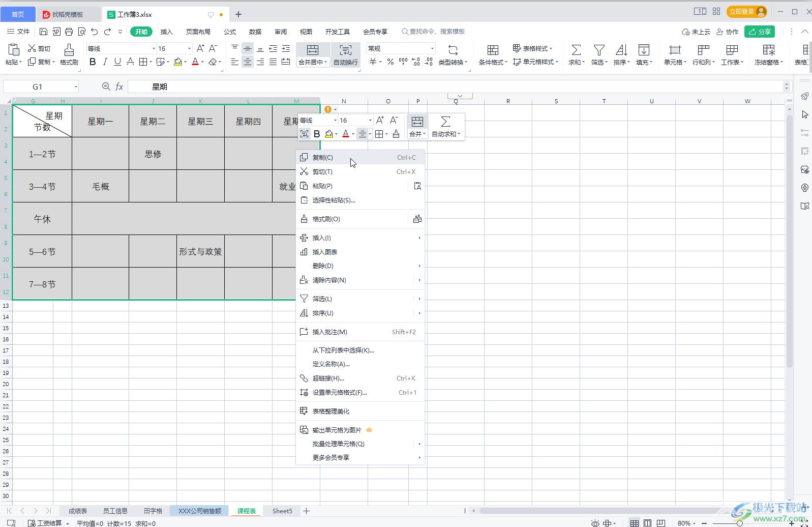812x527 pixels.
Task: Click the eraser clear-format icon in ribbon
Action: (x=213, y=62)
